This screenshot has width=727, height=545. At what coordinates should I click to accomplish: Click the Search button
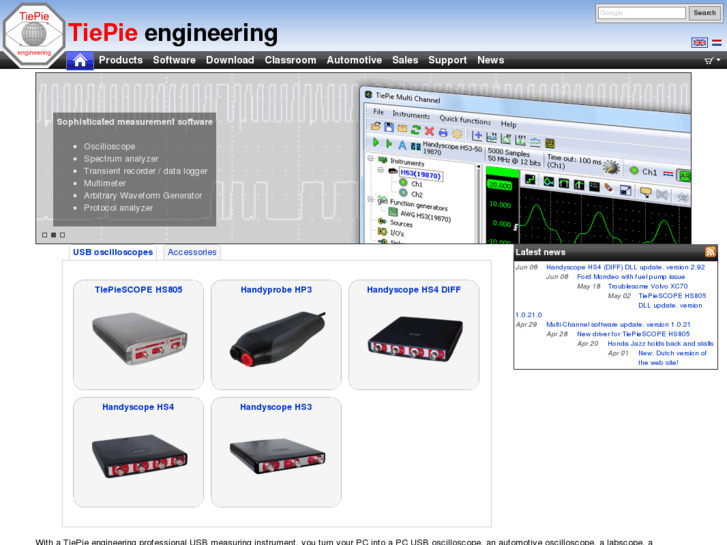point(704,13)
